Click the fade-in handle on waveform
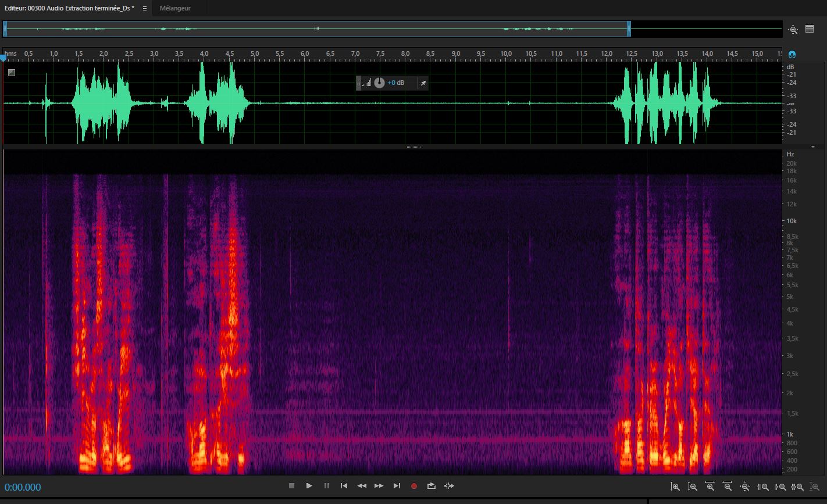The height and width of the screenshot is (504, 827). (12, 73)
